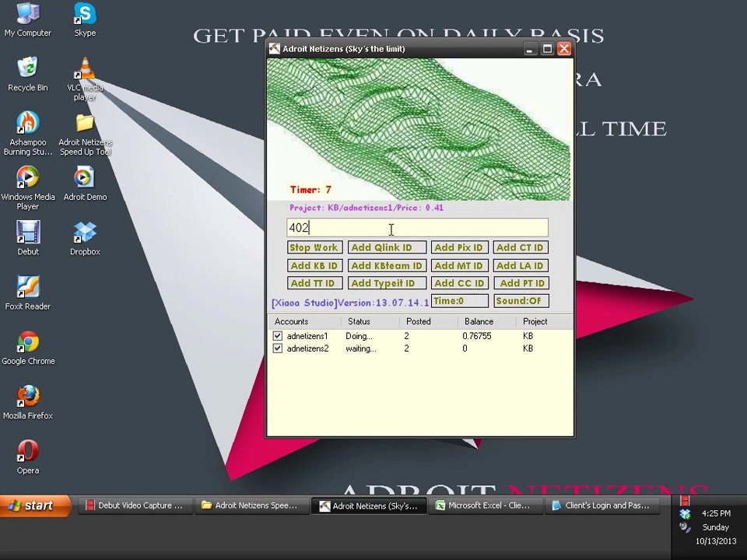Open the Windows start button
Image resolution: width=747 pixels, height=560 pixels.
35,506
